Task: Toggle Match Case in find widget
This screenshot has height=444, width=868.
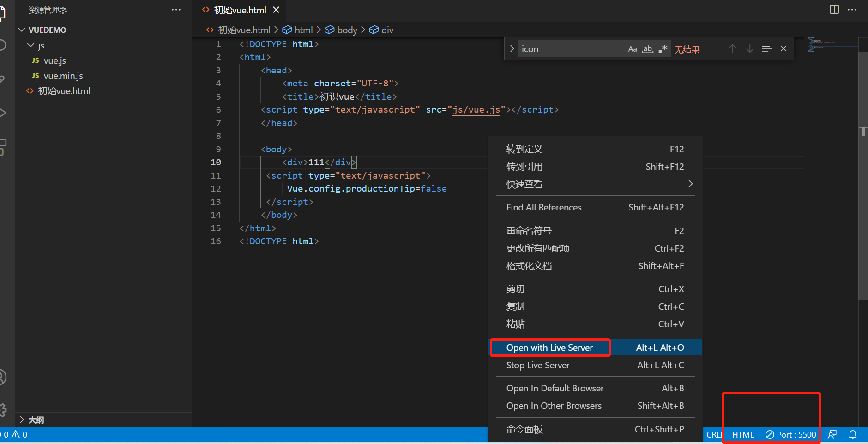Action: [633, 49]
